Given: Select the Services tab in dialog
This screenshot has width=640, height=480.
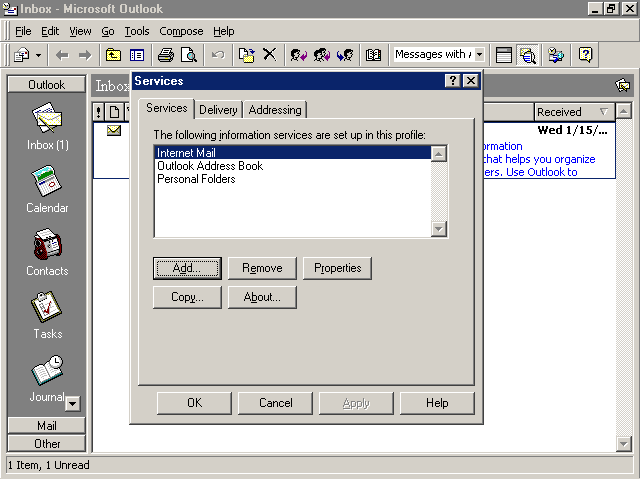Looking at the screenshot, I should pyautogui.click(x=167, y=108).
